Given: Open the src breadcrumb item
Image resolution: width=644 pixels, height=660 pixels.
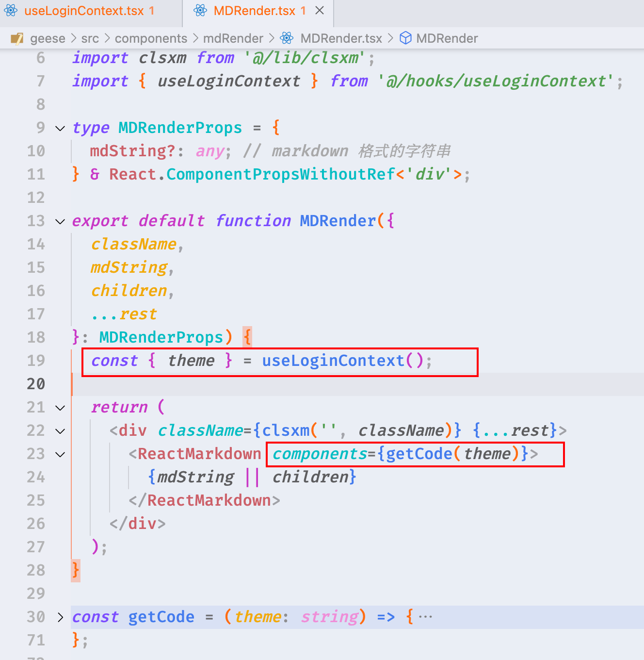Looking at the screenshot, I should [x=90, y=38].
